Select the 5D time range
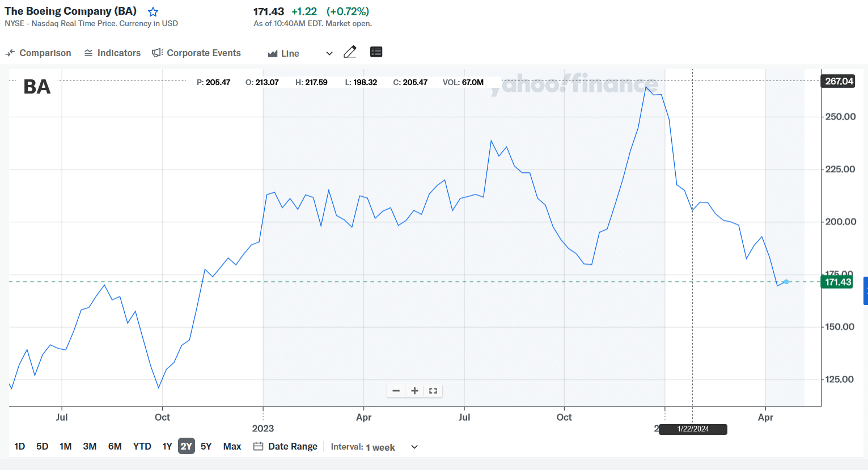868x470 pixels. click(x=43, y=446)
